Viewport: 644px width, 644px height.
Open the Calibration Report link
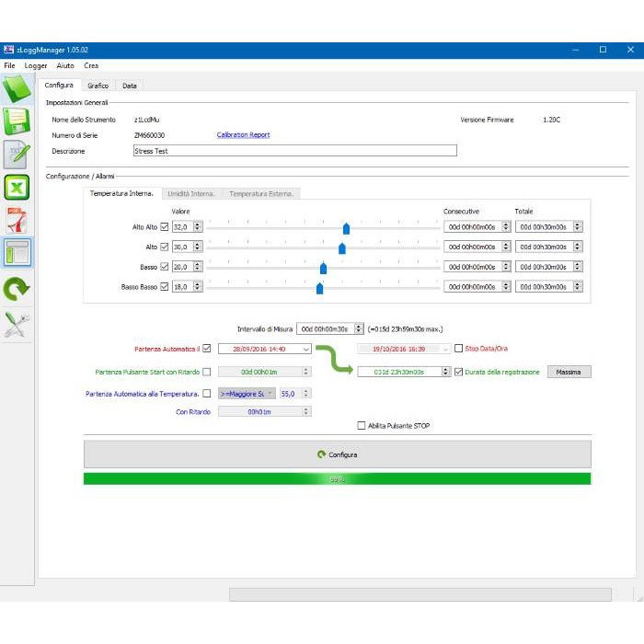click(243, 134)
